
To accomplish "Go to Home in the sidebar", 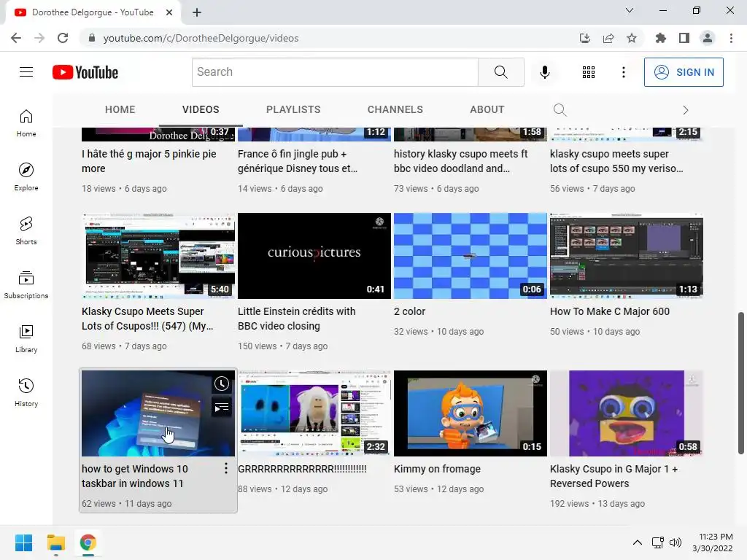I will [x=26, y=122].
